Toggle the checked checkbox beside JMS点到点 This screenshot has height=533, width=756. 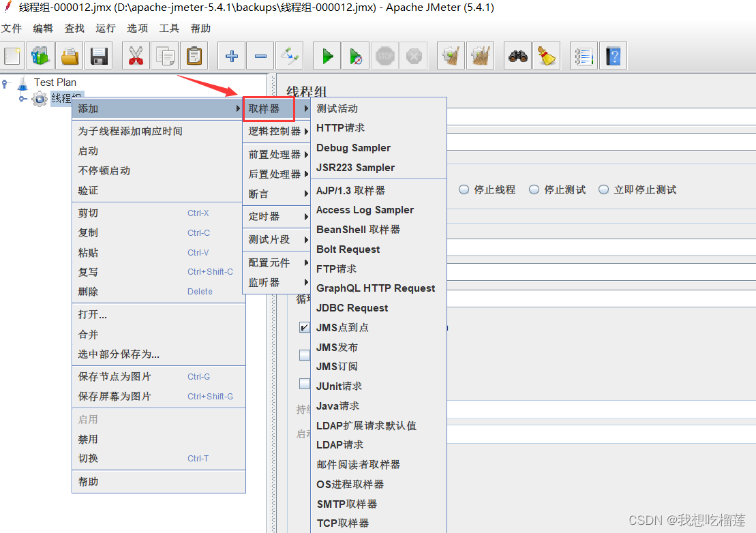tap(304, 327)
